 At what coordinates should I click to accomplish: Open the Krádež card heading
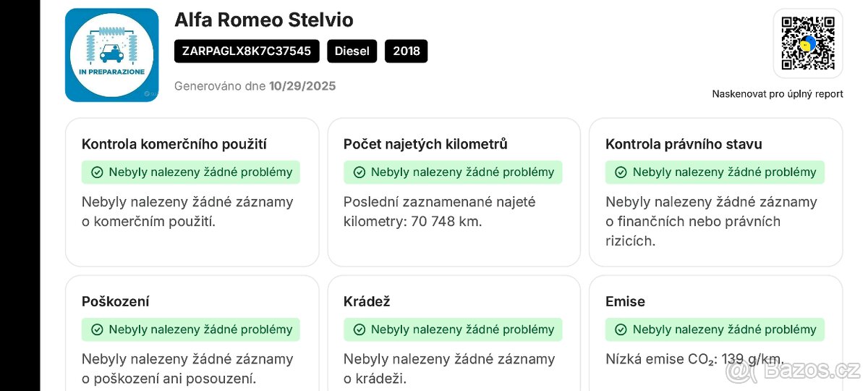point(367,301)
